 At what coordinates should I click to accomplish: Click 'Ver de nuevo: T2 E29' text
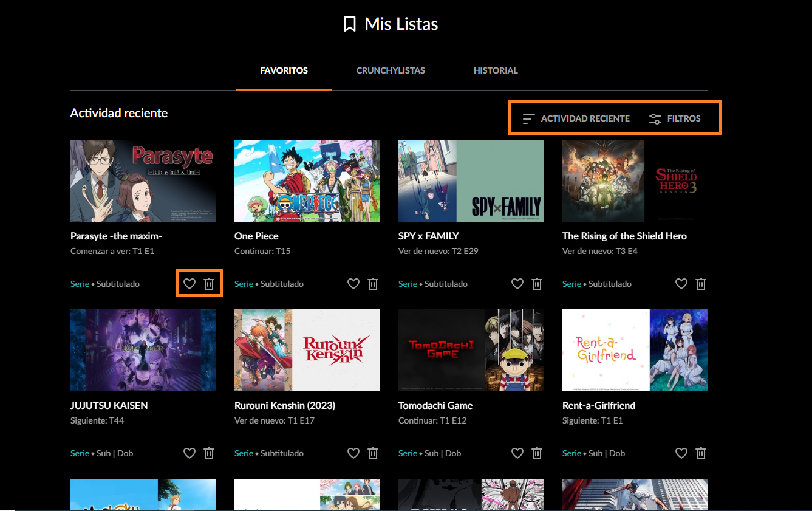438,251
